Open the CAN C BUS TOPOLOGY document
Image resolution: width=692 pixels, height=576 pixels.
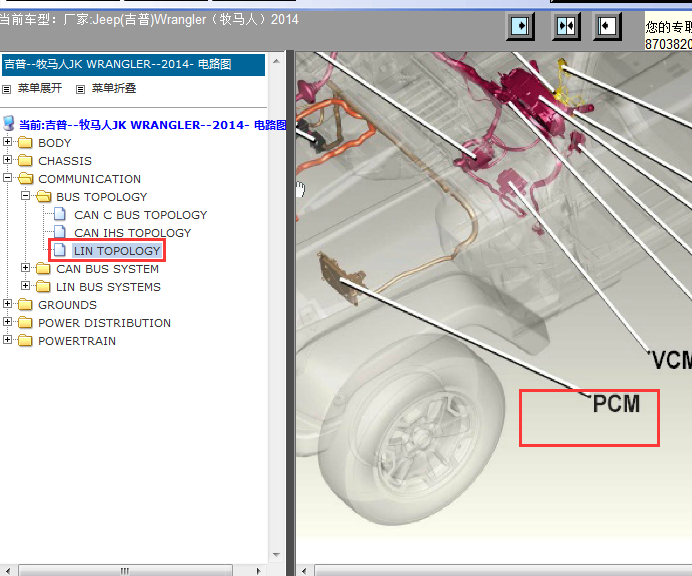pyautogui.click(x=140, y=215)
